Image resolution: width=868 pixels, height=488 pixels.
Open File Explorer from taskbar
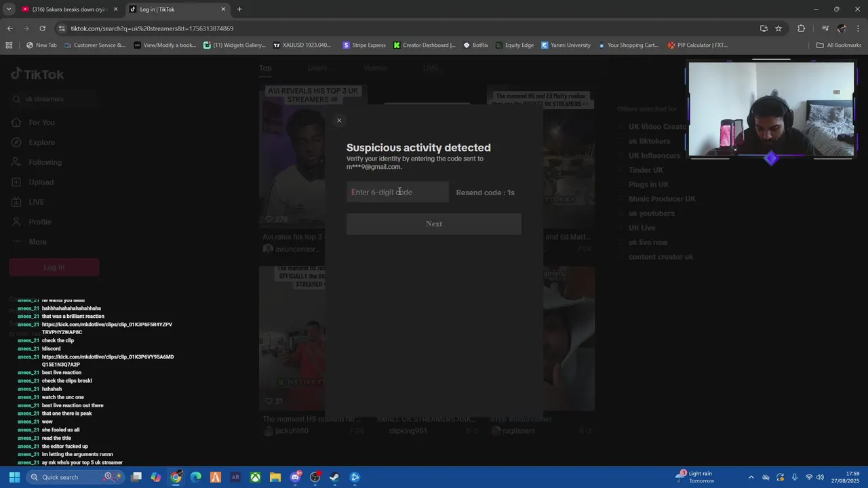275,477
